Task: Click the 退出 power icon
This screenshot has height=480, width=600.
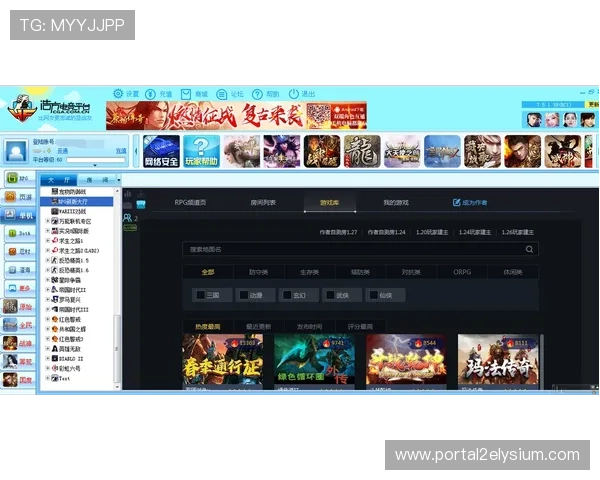Action: pyautogui.click(x=293, y=93)
